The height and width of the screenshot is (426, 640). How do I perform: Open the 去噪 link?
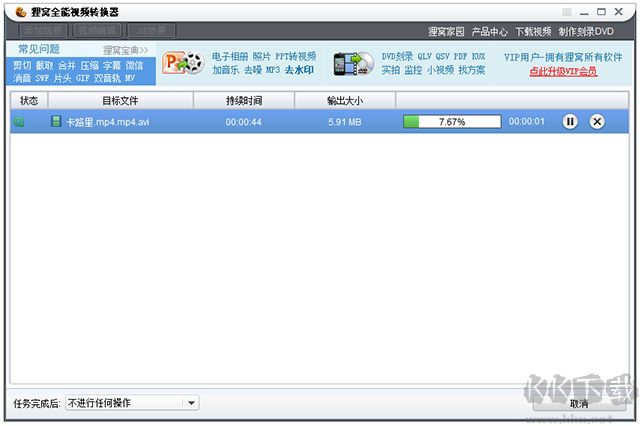pos(253,70)
